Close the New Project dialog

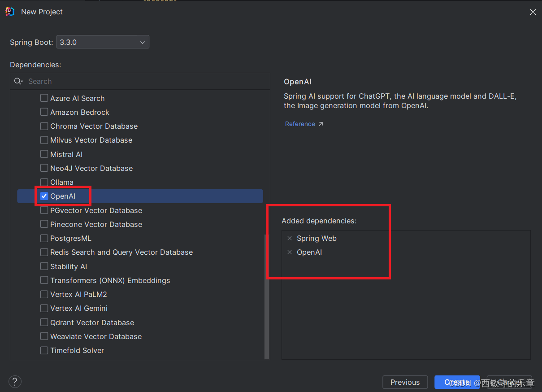pyautogui.click(x=533, y=12)
